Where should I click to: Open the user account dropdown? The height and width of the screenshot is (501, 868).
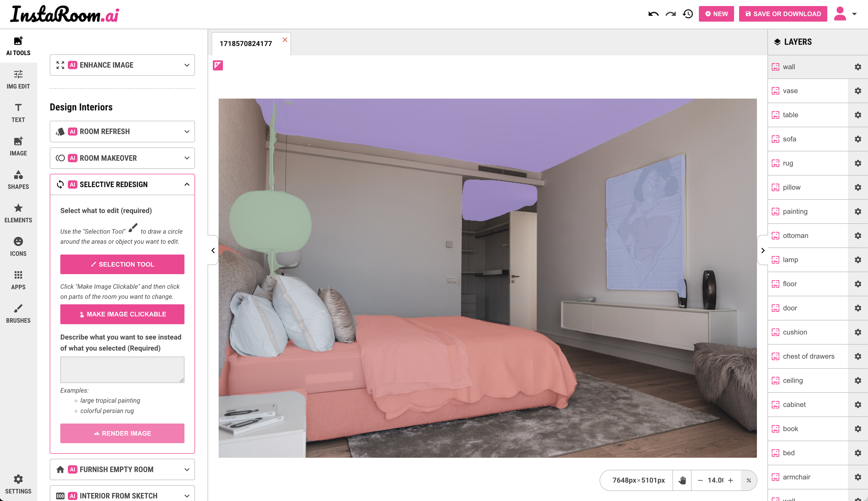[x=854, y=14]
